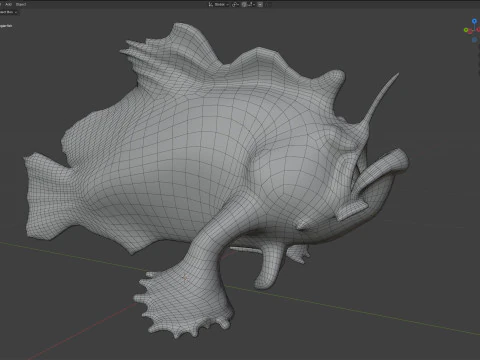Open the select box mode dropdown

click(x=9, y=12)
